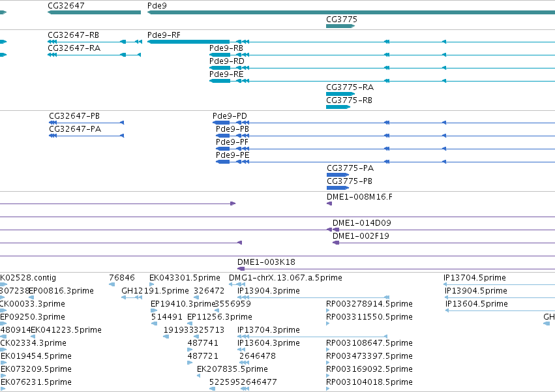Select the EP00816.3prime EST label

[61, 291]
